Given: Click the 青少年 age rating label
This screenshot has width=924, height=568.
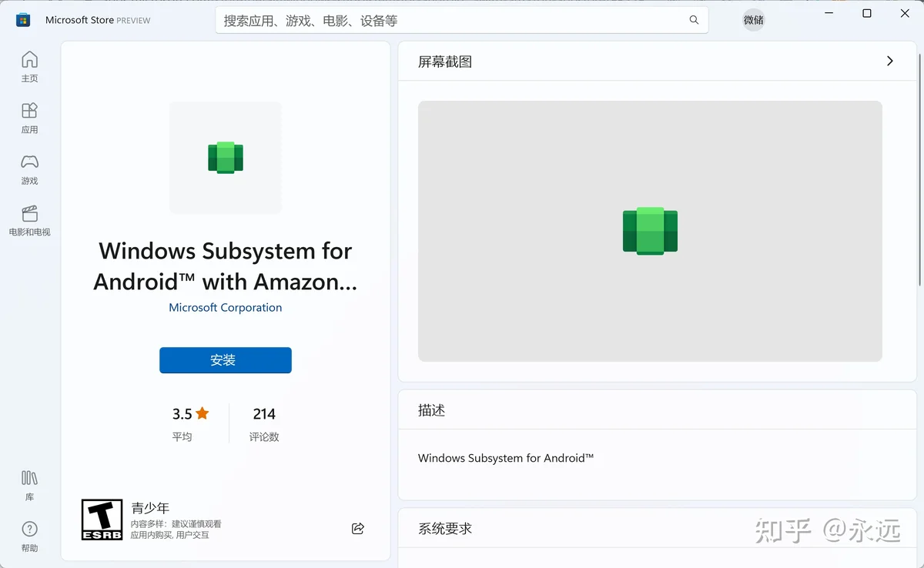Looking at the screenshot, I should pos(150,508).
